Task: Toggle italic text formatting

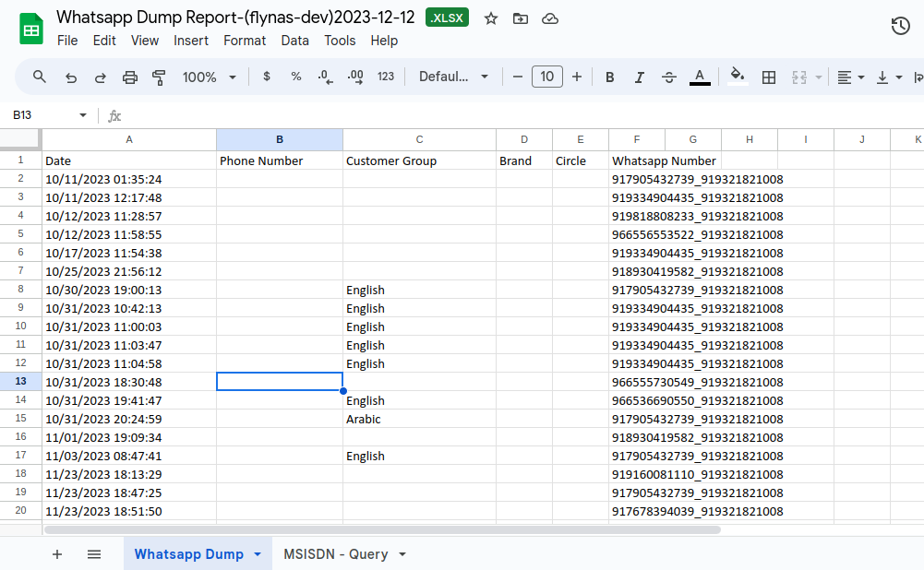Action: tap(639, 77)
